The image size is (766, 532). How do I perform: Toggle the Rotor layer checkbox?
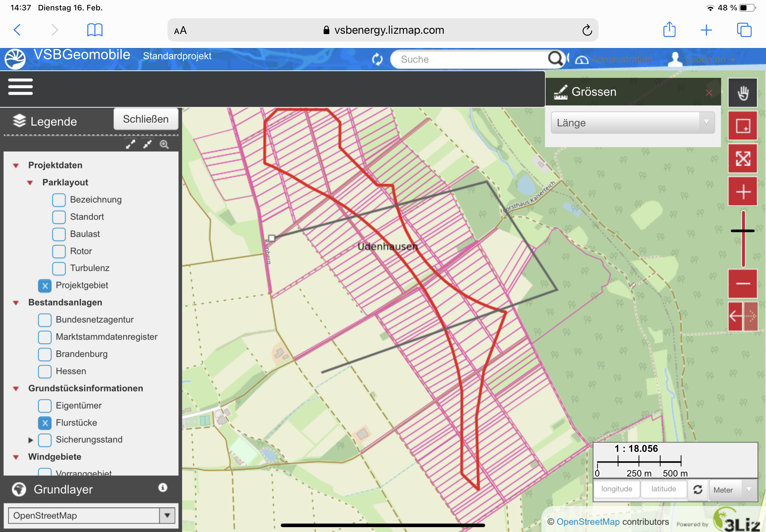pos(59,251)
